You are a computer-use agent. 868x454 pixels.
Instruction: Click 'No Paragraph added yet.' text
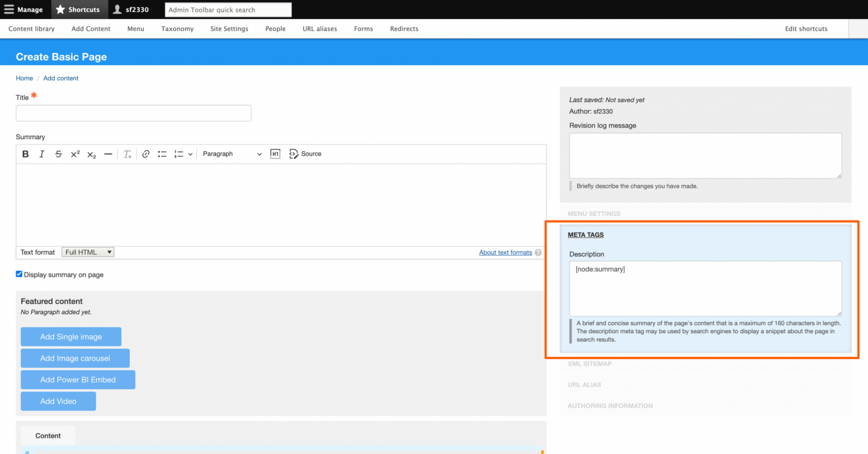(56, 312)
